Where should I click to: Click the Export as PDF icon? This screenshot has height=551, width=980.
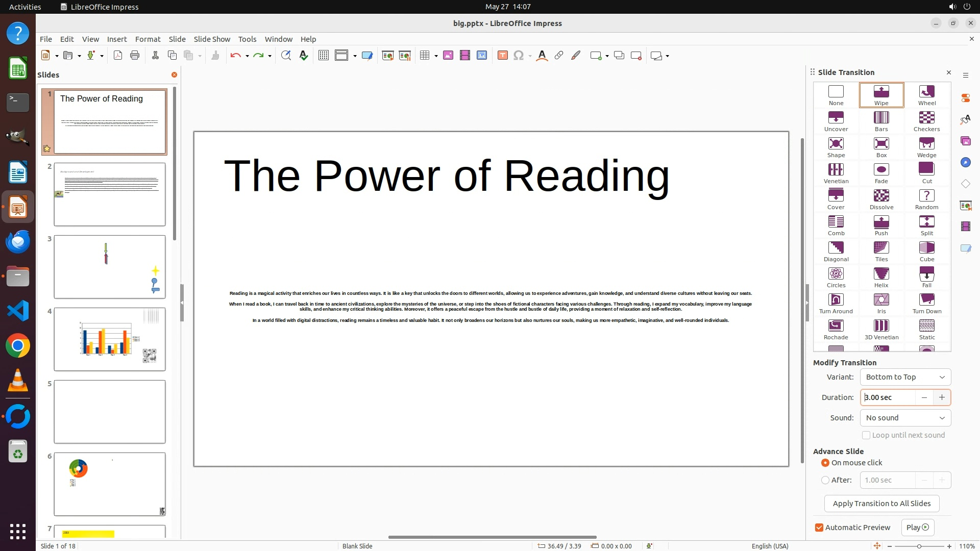118,56
